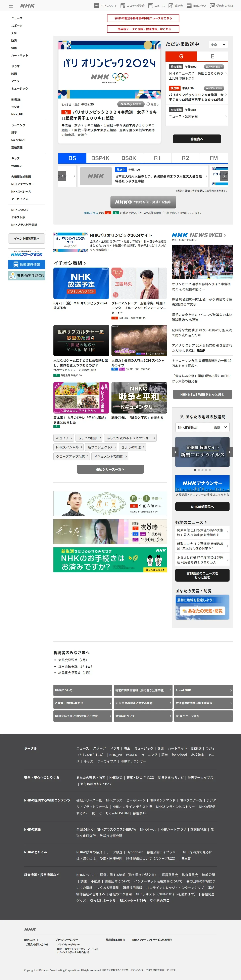
Task: Open 大相撲取組動画 sidebar link
Action: coord(21,177)
